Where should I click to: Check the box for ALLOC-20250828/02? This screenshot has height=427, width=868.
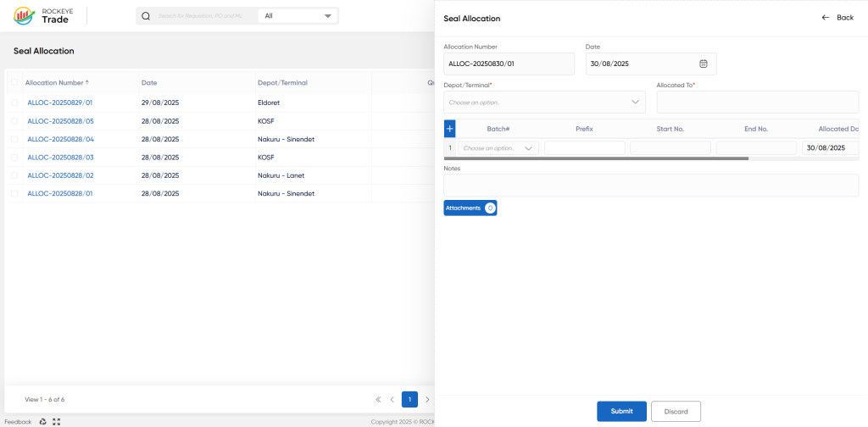click(x=14, y=176)
